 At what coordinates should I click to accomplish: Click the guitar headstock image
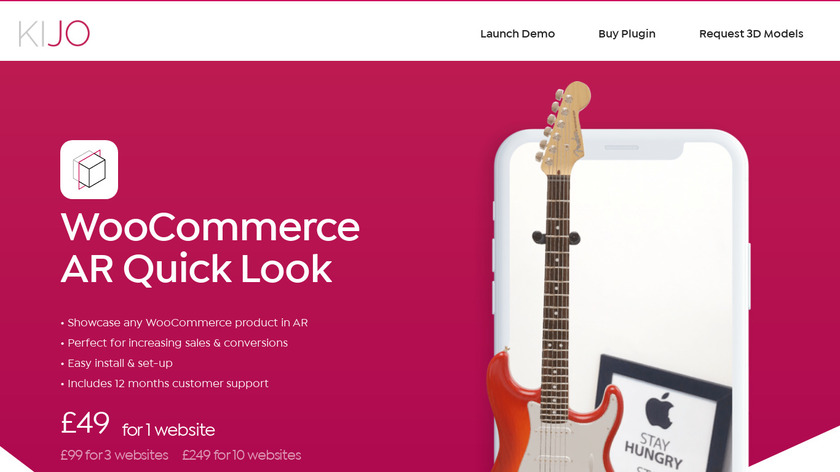[562, 129]
